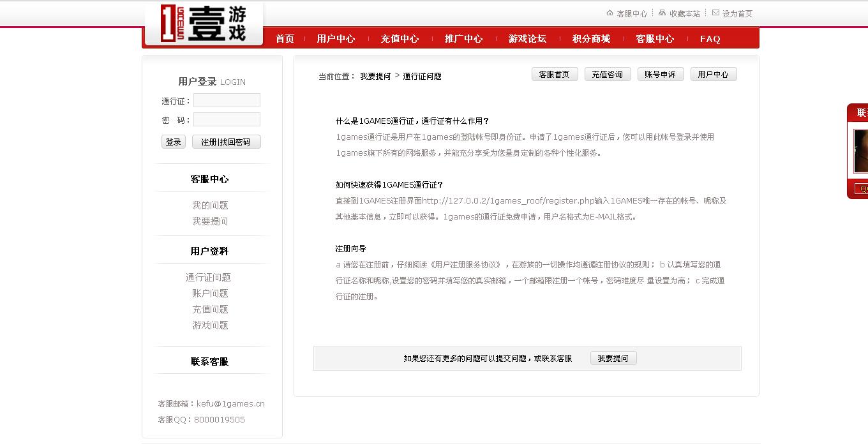
Task: Click the 我要提问 button at page bottom
Action: [x=613, y=358]
